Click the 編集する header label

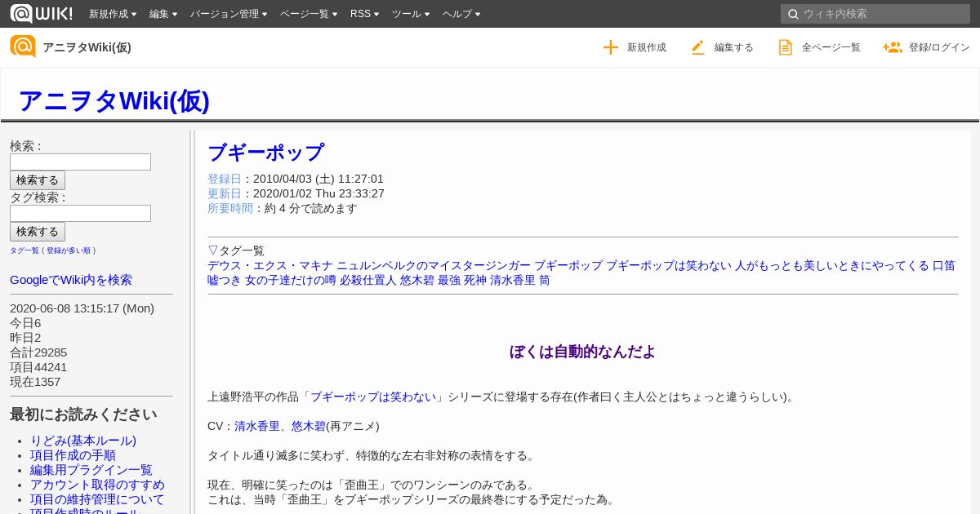tap(734, 47)
